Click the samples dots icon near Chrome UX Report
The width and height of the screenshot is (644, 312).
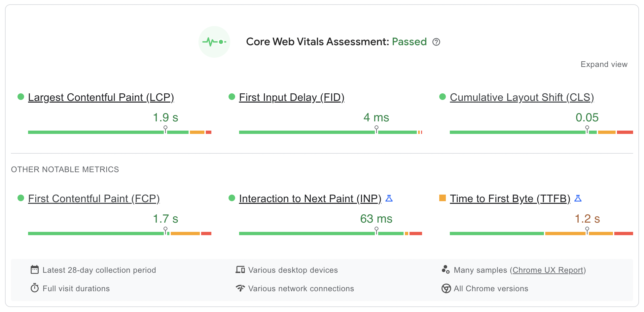pos(446,269)
